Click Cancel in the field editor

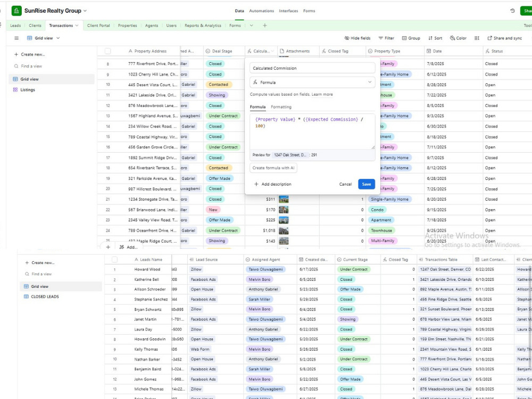pyautogui.click(x=345, y=184)
